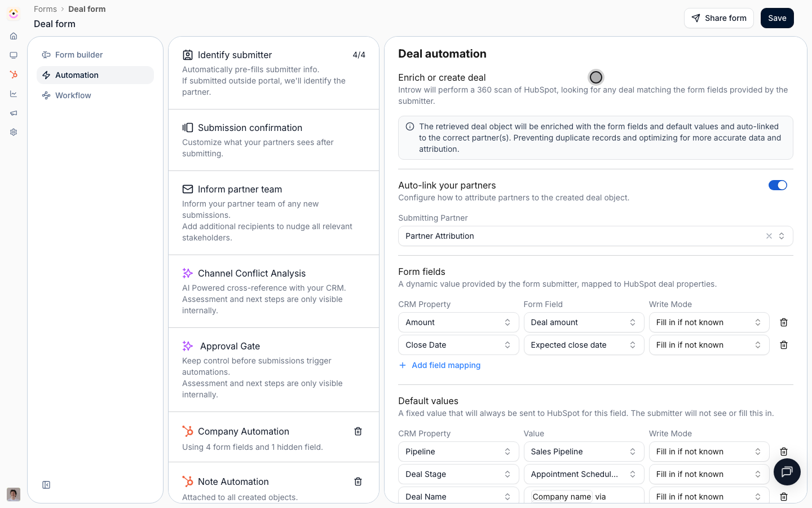Open the Inform partner team step

[273, 213]
